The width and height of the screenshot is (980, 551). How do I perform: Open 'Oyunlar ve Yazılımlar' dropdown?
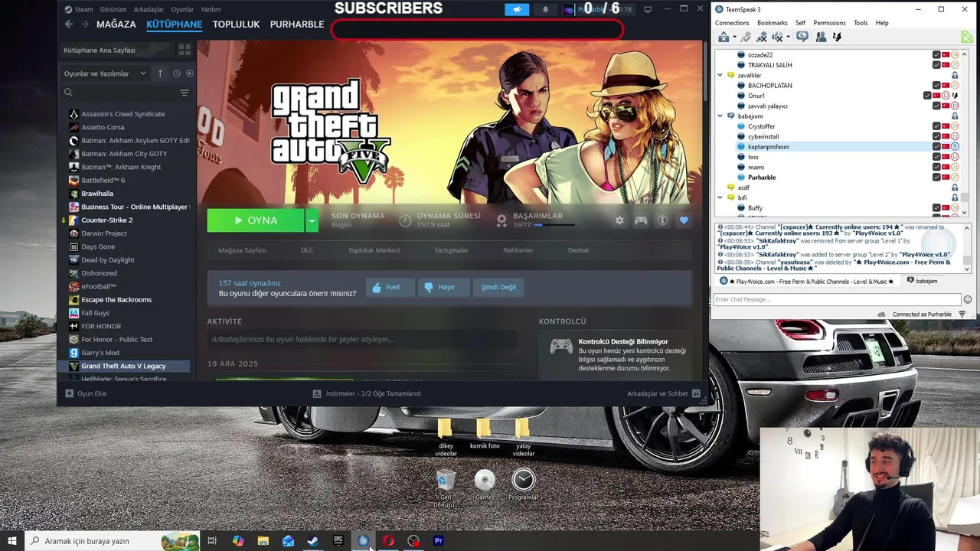click(x=105, y=73)
